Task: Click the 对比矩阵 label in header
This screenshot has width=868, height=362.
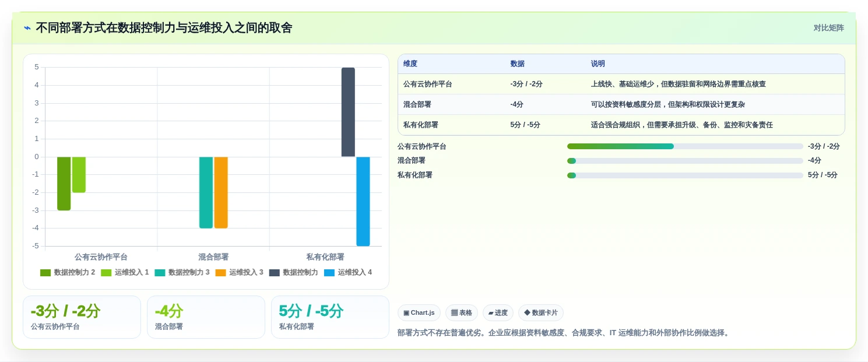Action: click(x=828, y=28)
